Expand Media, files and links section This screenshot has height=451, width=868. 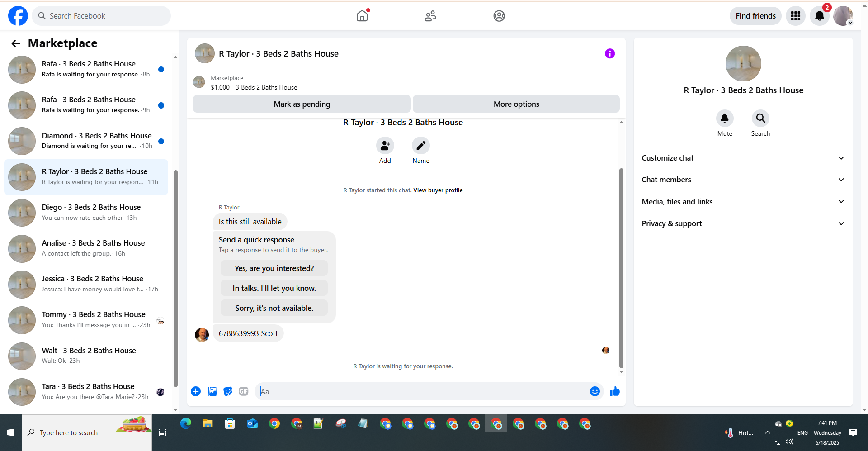(743, 202)
